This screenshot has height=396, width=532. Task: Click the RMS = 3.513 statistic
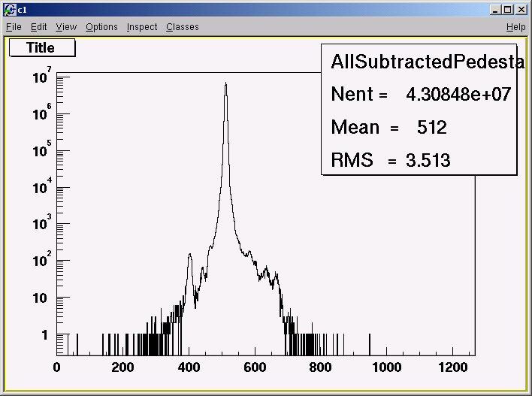coord(391,160)
